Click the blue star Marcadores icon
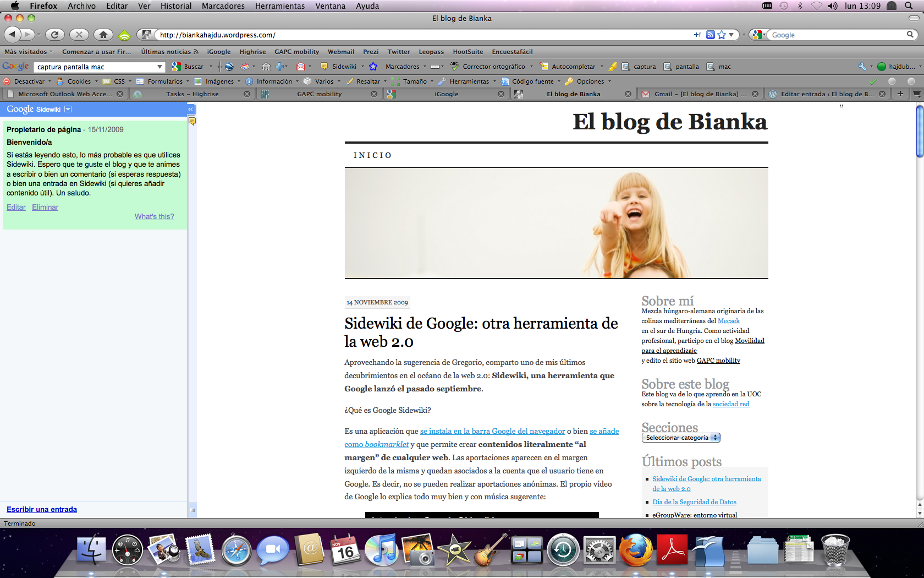Image resolution: width=924 pixels, height=578 pixels. (373, 67)
